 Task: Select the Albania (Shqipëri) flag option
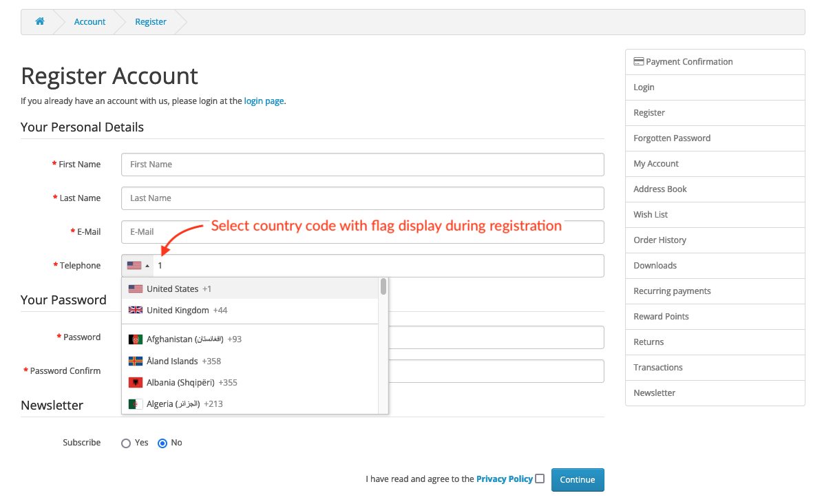(135, 383)
